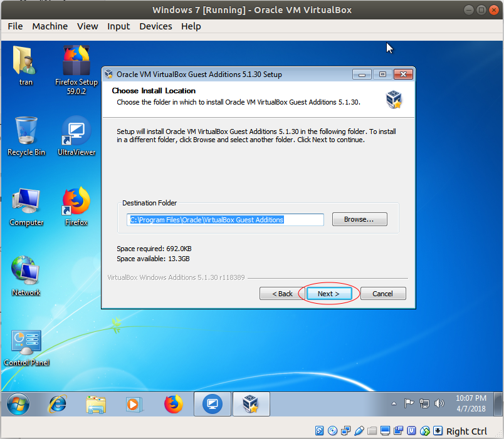Viewport: 504px width, 439px height.
Task: Cancel the Guest Additions setup
Action: click(x=383, y=294)
